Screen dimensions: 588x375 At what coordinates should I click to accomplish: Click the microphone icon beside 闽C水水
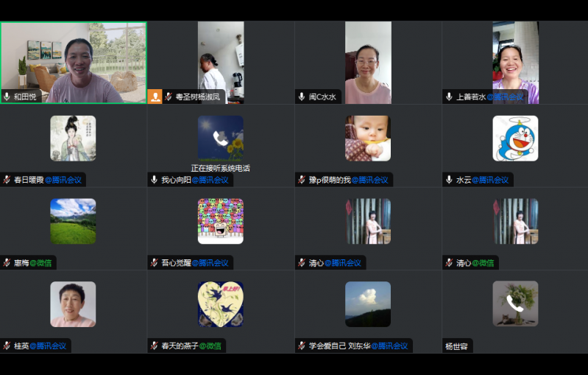(x=302, y=97)
